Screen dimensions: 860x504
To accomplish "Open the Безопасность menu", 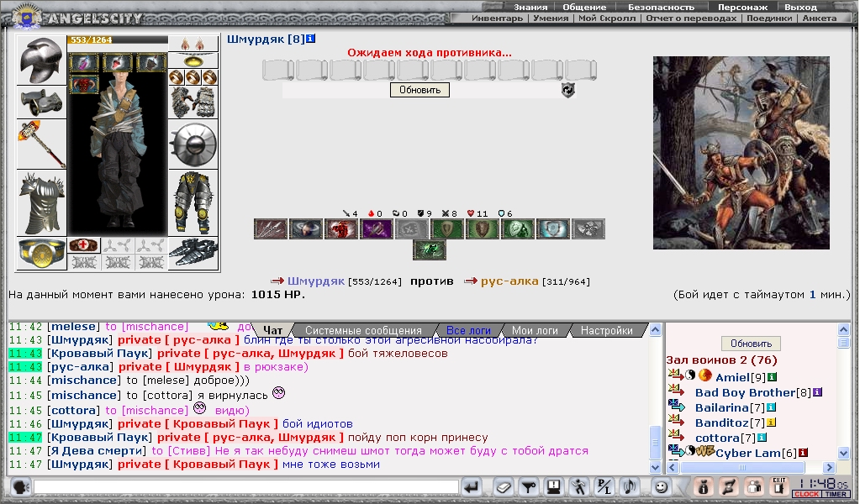I will (x=661, y=7).
